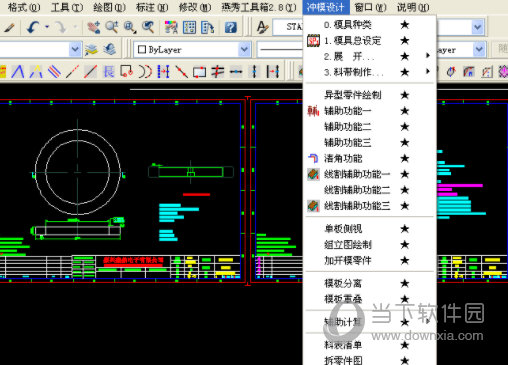Viewport: 508px width, 365px height.
Task: Click the Zoom Previous icon
Action: click(x=148, y=27)
